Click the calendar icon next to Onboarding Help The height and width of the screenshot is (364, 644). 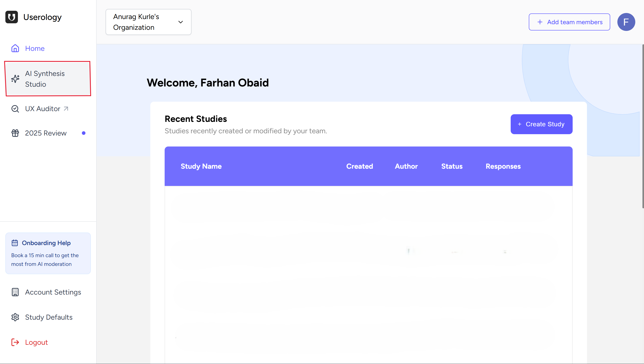pos(15,242)
